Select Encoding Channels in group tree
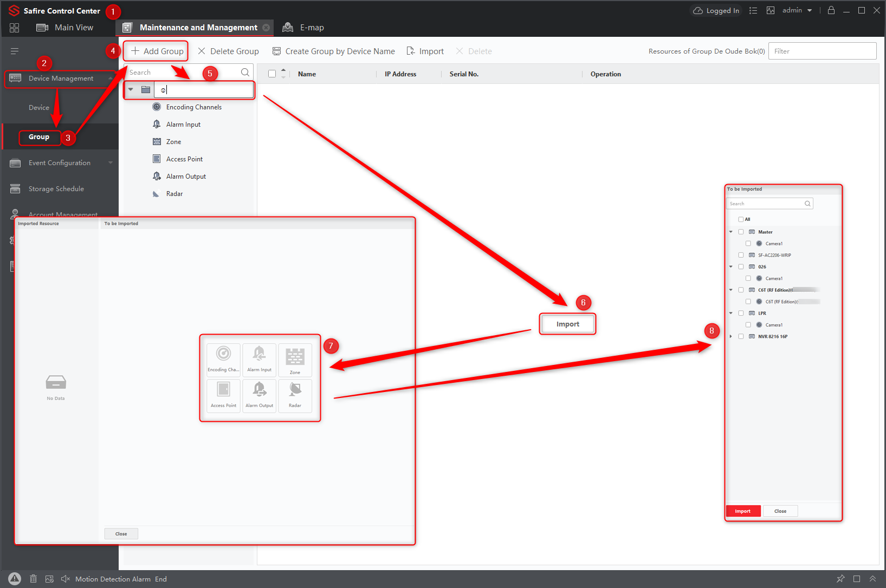This screenshot has height=588, width=886. tap(188, 107)
